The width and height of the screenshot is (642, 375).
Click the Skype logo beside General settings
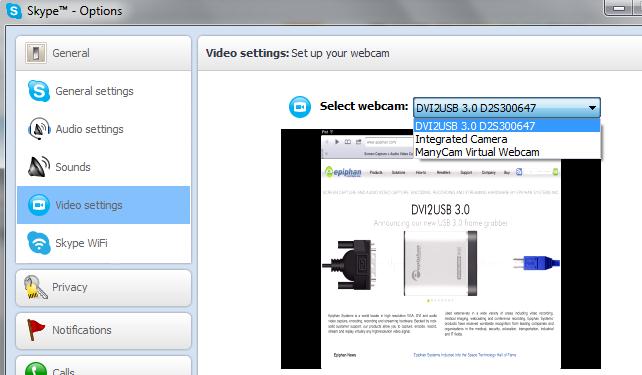pos(38,91)
